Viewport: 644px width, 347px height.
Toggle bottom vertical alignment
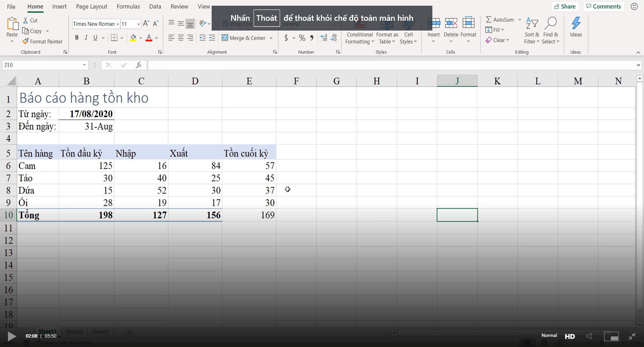[190, 23]
